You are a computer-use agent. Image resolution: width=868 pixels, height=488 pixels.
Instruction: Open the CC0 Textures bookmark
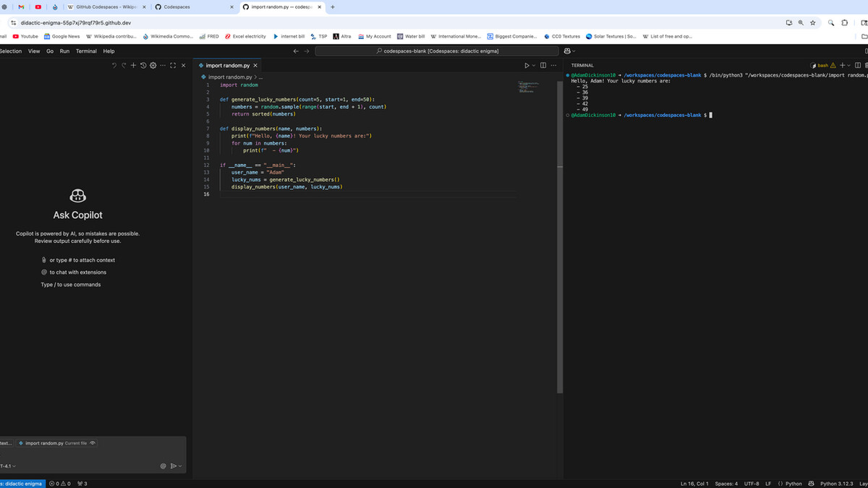(x=562, y=36)
